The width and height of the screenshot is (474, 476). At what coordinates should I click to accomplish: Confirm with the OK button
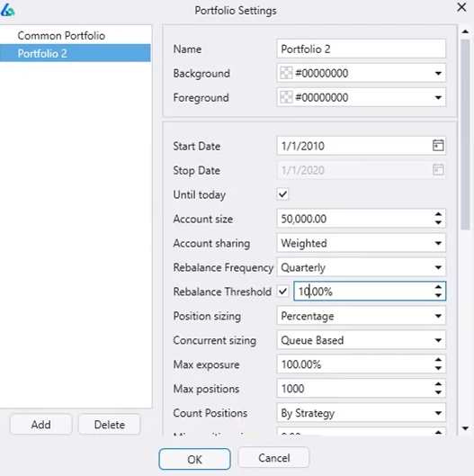[x=194, y=459]
